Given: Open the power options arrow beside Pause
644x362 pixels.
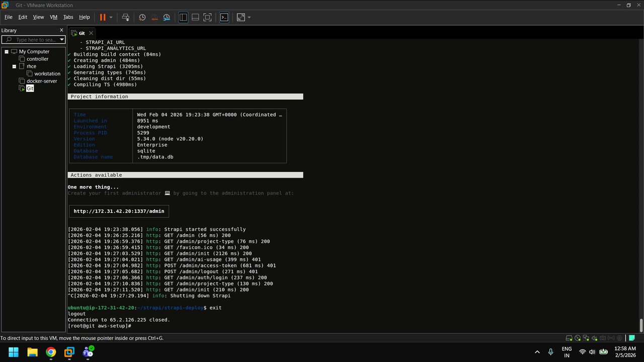Looking at the screenshot, I should [x=111, y=17].
